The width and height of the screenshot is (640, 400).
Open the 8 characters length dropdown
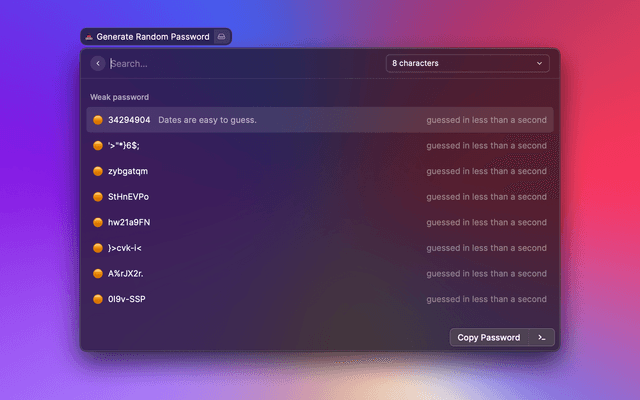click(x=466, y=63)
